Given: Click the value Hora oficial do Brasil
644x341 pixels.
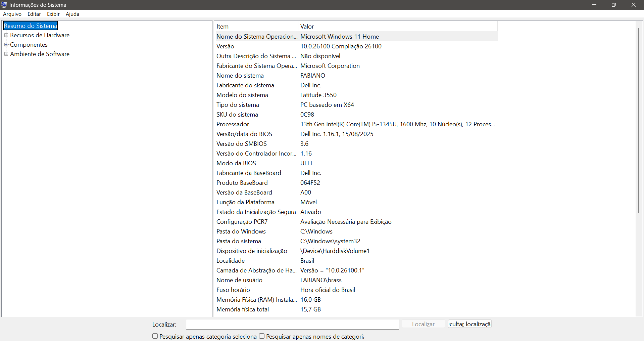Looking at the screenshot, I should tap(328, 290).
